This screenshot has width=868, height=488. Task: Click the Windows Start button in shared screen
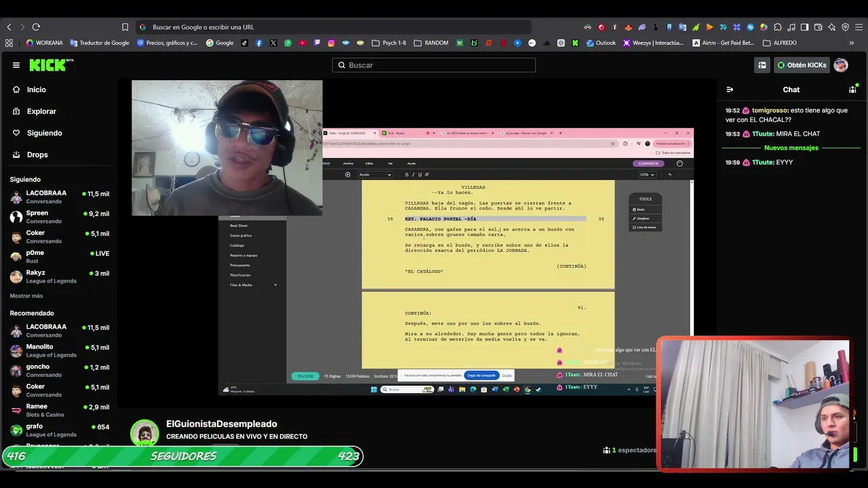click(374, 389)
